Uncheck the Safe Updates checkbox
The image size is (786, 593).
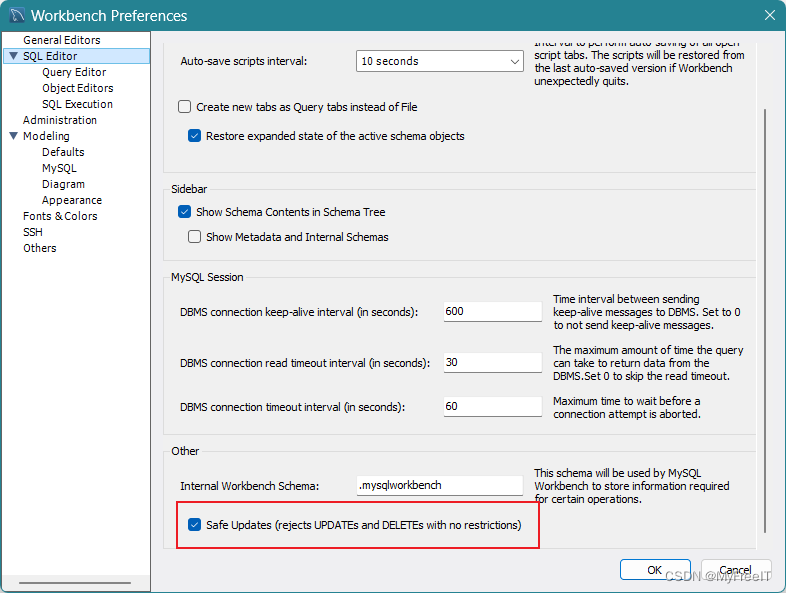click(x=194, y=525)
